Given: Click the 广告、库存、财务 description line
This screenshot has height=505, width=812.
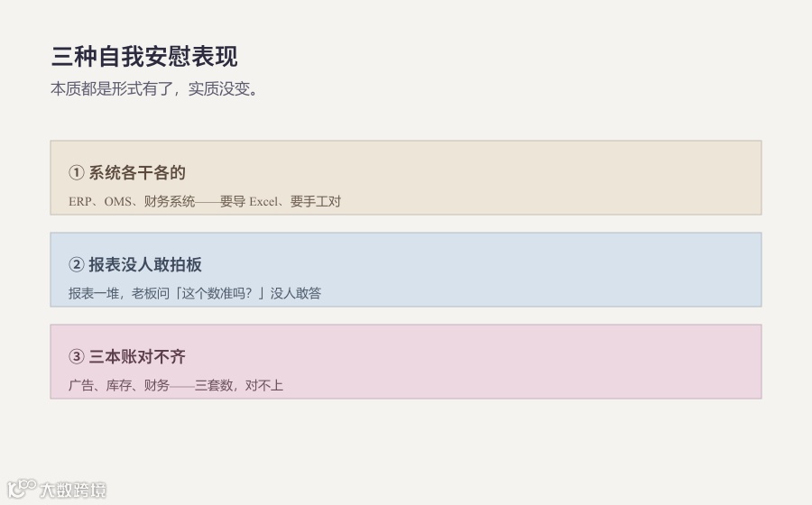Looking at the screenshot, I should pos(176,385).
